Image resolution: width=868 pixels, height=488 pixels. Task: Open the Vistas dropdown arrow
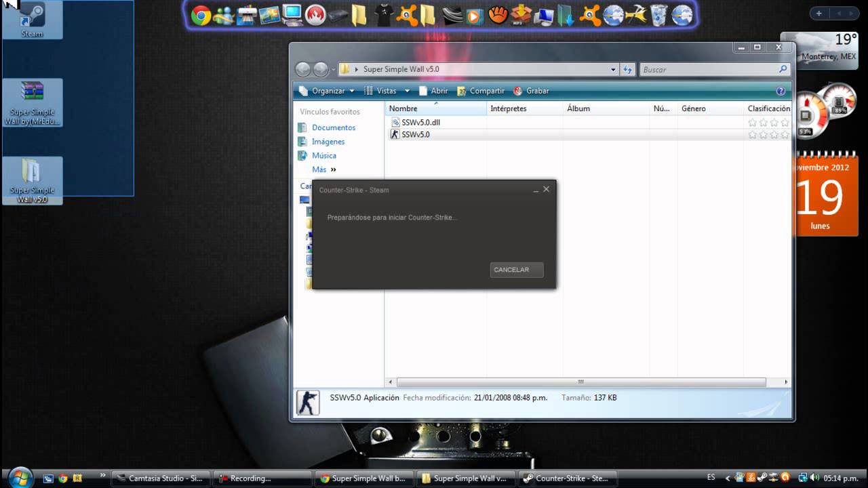coord(407,91)
